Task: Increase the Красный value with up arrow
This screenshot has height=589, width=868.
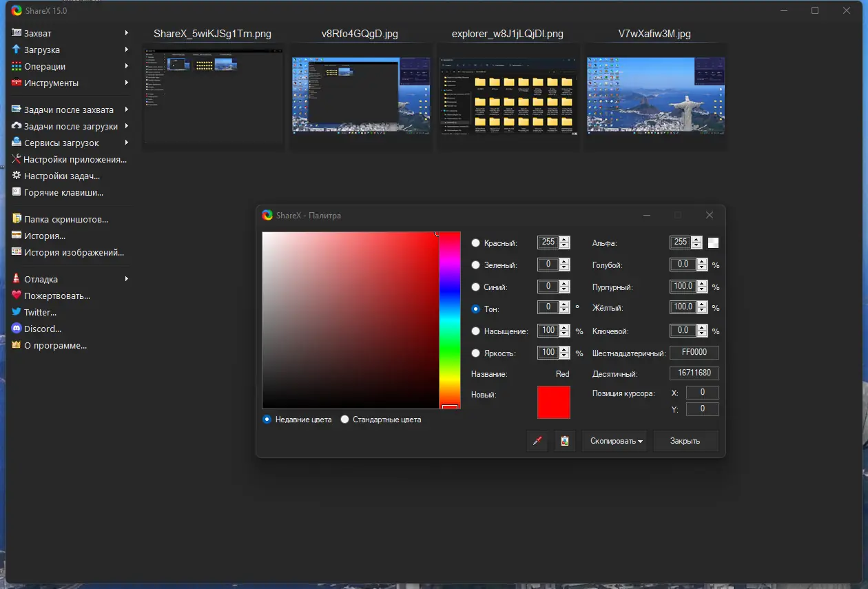Action: [565, 239]
